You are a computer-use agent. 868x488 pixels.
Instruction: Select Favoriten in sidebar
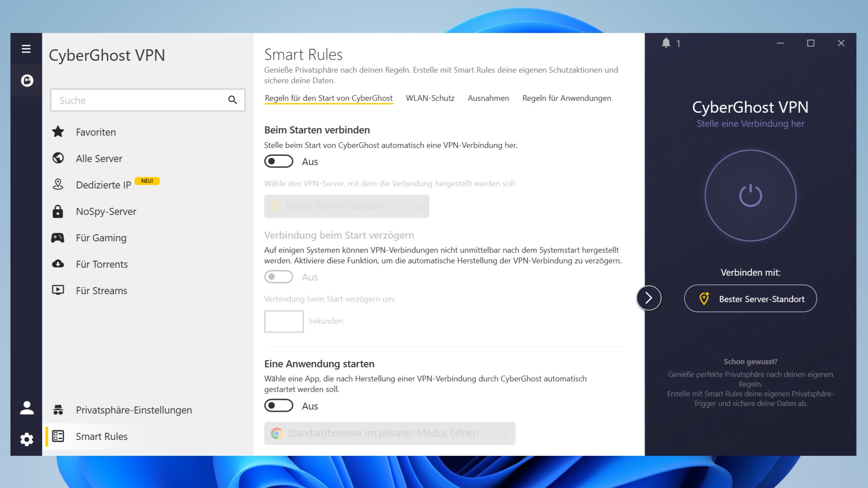(148, 132)
